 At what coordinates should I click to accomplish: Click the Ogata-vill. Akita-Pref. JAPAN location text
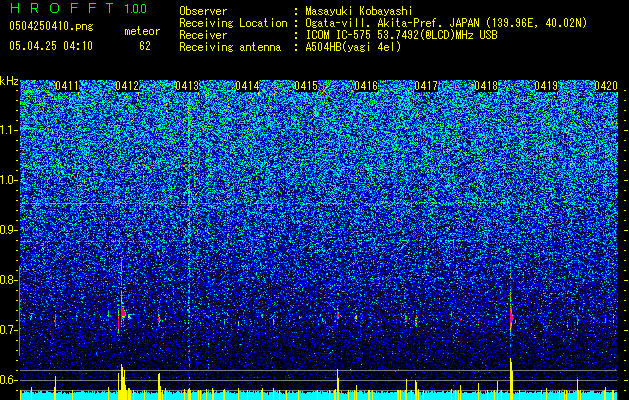pyautogui.click(x=446, y=23)
